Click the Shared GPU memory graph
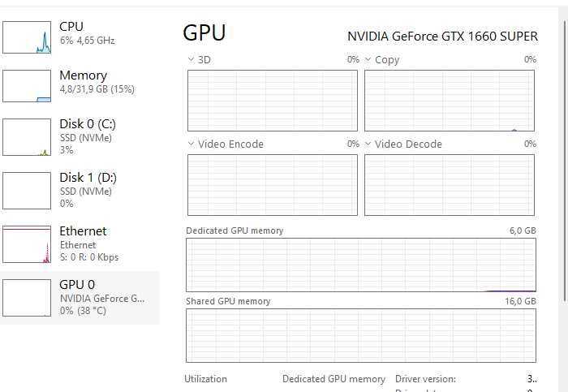Viewport: 568px width, 392px height. (x=361, y=335)
